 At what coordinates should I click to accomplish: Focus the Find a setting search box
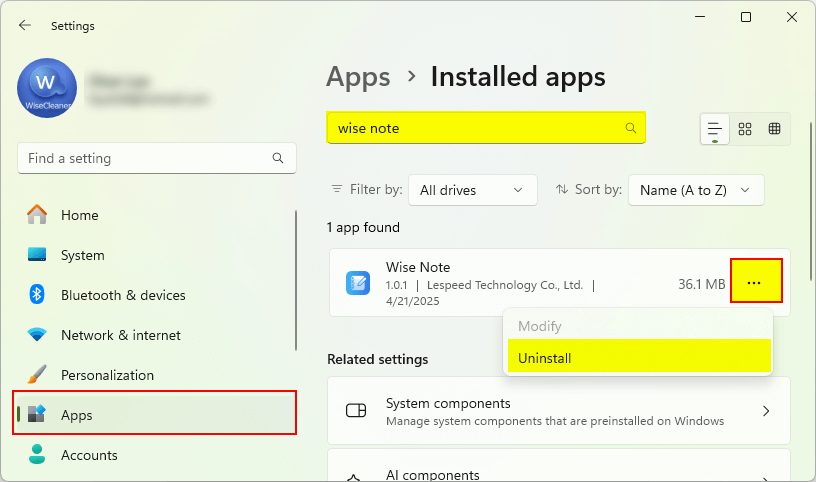[x=157, y=158]
